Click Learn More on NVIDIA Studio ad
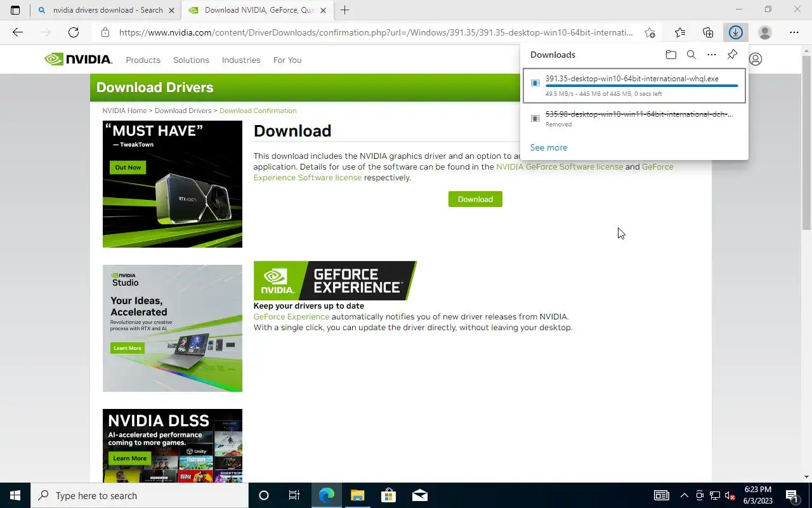This screenshot has height=508, width=812. pos(127,348)
